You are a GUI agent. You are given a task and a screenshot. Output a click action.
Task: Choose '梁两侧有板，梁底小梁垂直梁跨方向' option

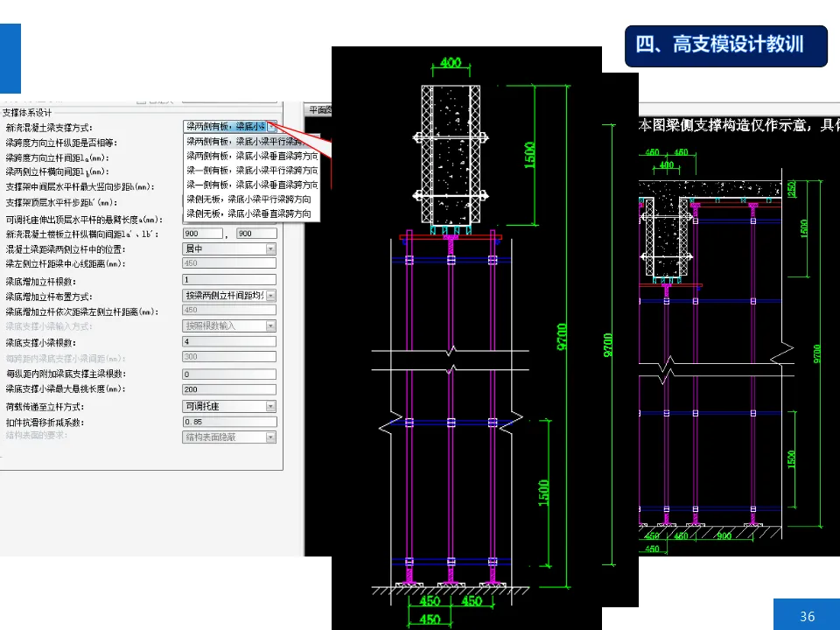click(x=252, y=156)
